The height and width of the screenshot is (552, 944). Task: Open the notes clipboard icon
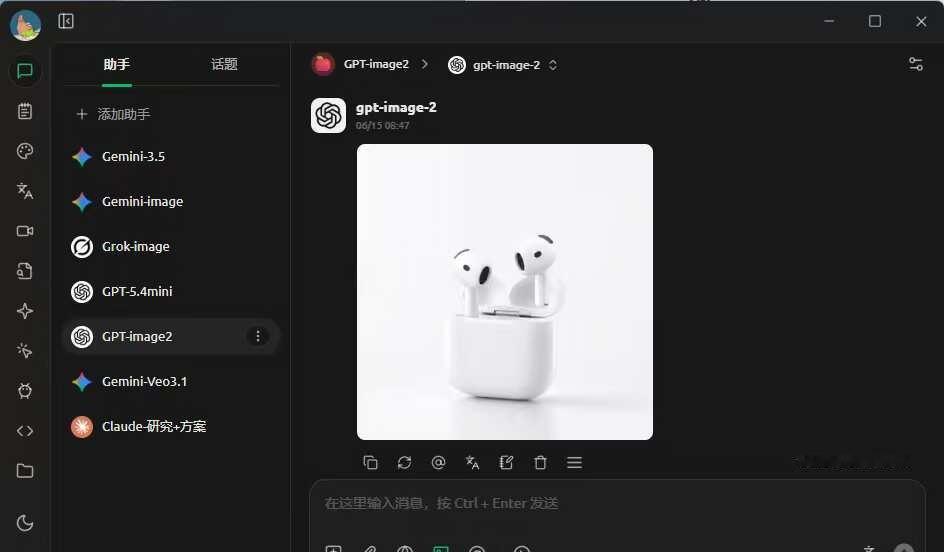25,111
